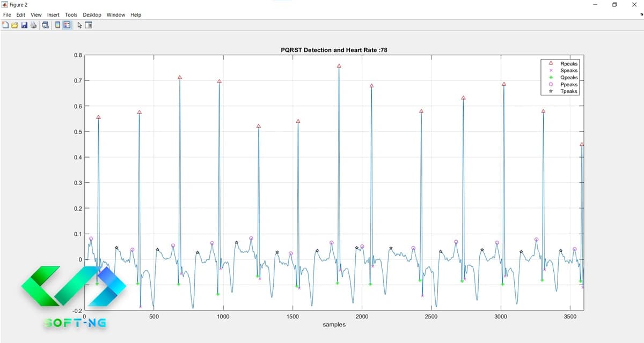The width and height of the screenshot is (644, 343).
Task: Click the samples x-axis label
Action: [x=334, y=325]
